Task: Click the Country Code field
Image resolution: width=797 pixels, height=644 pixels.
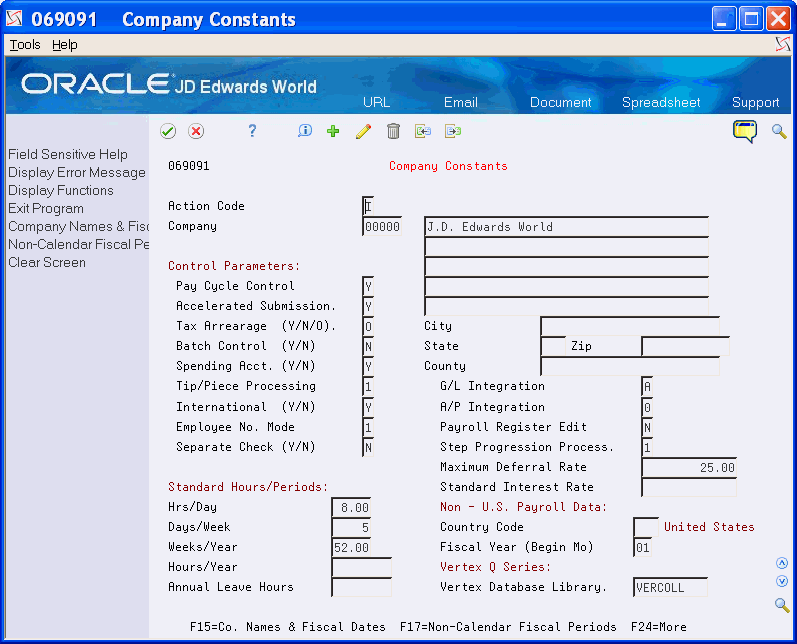Action: tap(646, 527)
